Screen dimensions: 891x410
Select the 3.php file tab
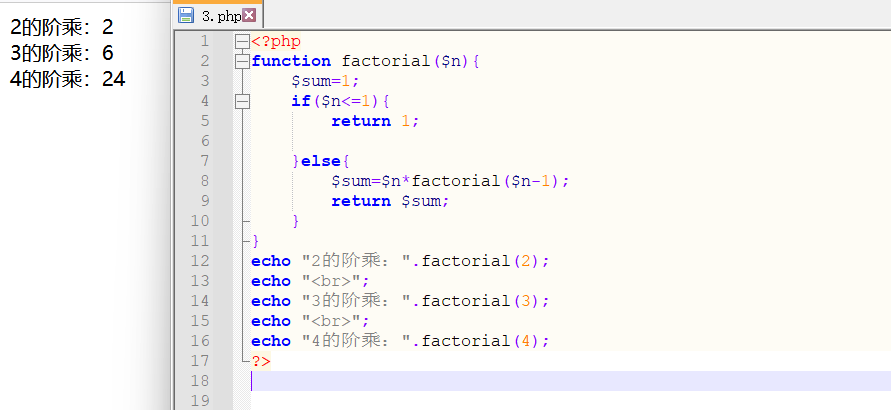[x=218, y=16]
